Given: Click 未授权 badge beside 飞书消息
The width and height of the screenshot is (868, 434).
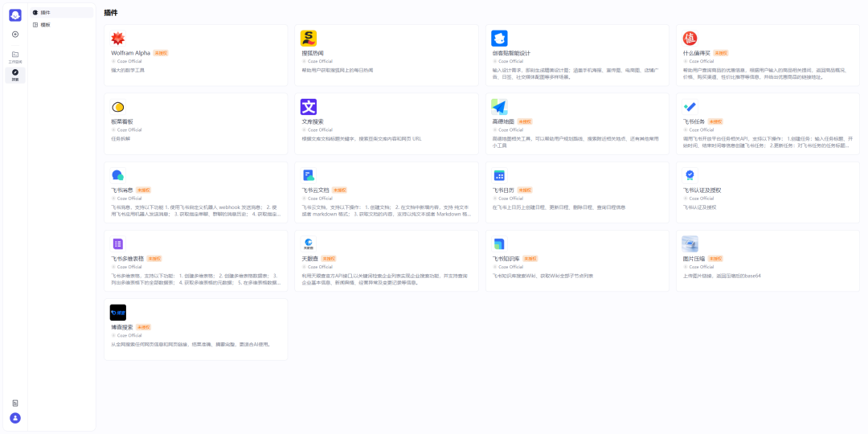Looking at the screenshot, I should pyautogui.click(x=143, y=190).
